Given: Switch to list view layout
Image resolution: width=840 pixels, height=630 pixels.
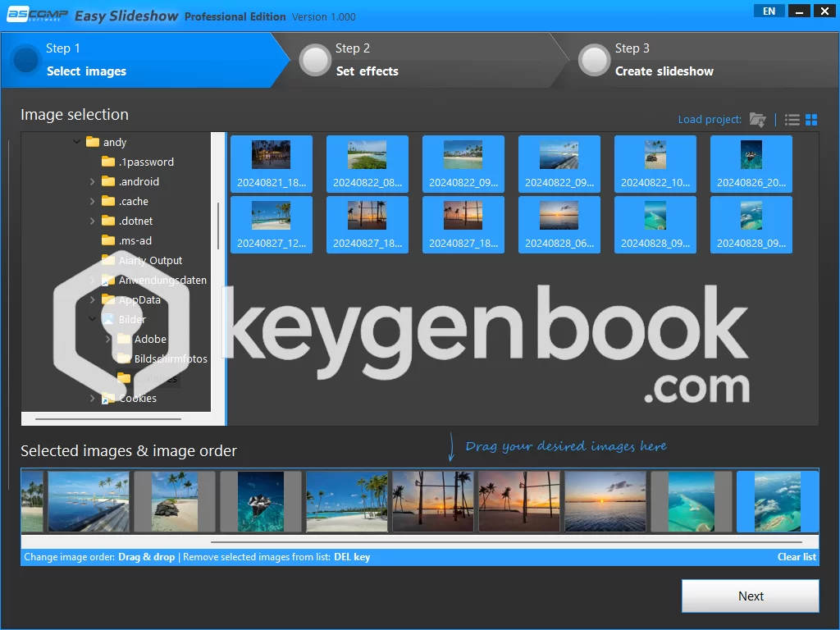Looking at the screenshot, I should 792,120.
